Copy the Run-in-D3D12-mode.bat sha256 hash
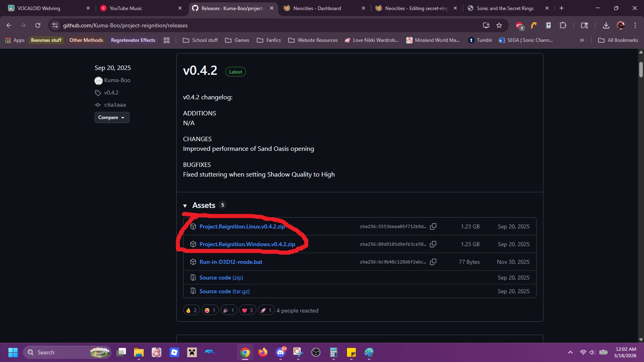Viewport: 644px width, 362px height. coord(433,262)
